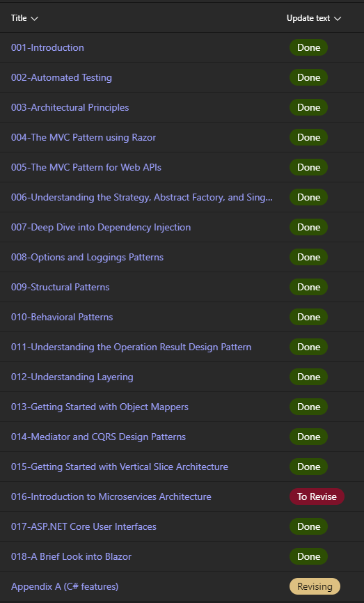Open the 003-Architectural Principles item
364x603 pixels.
[70, 108]
